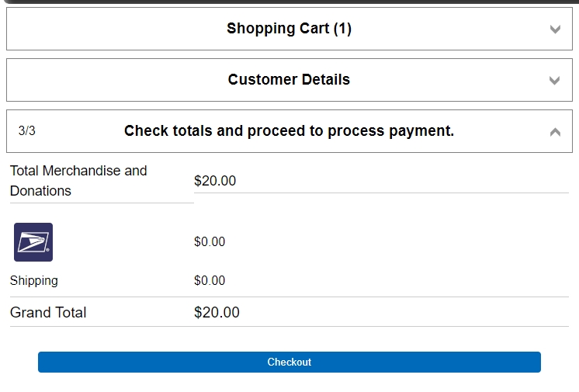Click the Grand Total $20.00 amount
This screenshot has width=579, height=392.
[x=217, y=313]
